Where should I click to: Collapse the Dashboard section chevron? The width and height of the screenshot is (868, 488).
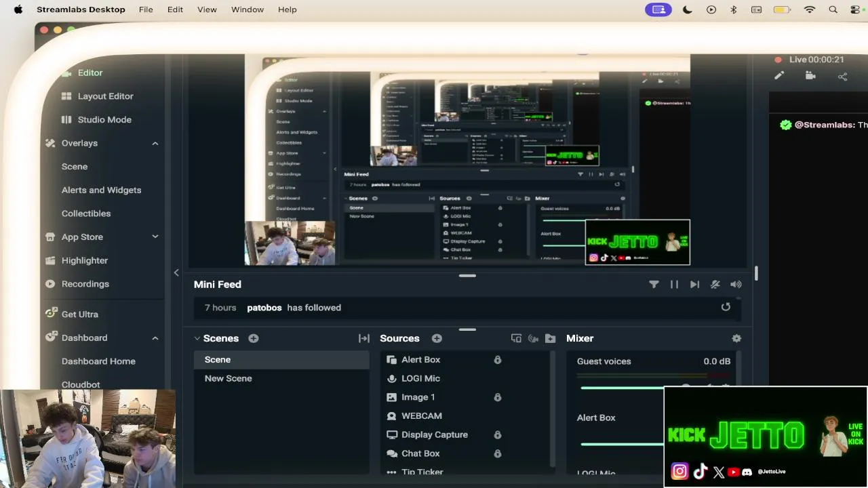(x=155, y=338)
